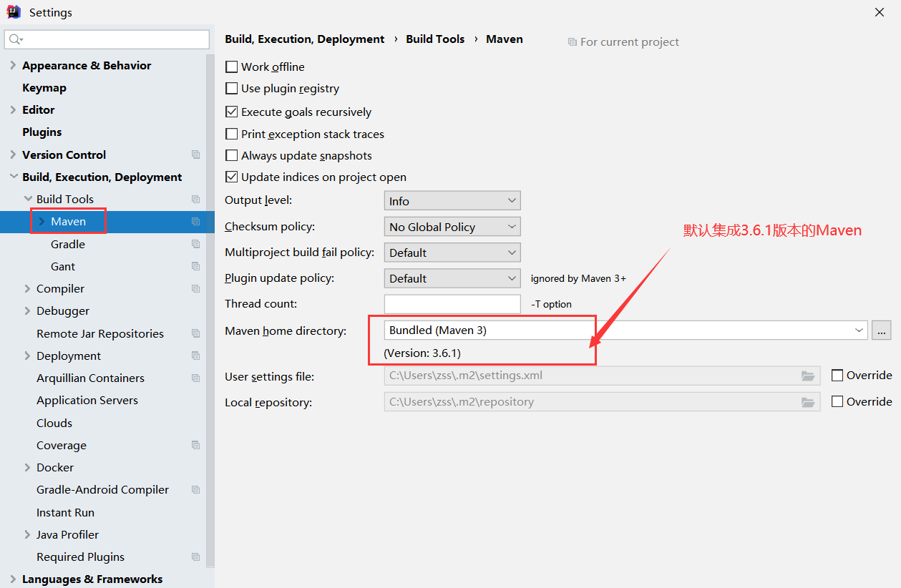This screenshot has height=588, width=901.
Task: Click the Local repository path field
Action: coord(603,402)
